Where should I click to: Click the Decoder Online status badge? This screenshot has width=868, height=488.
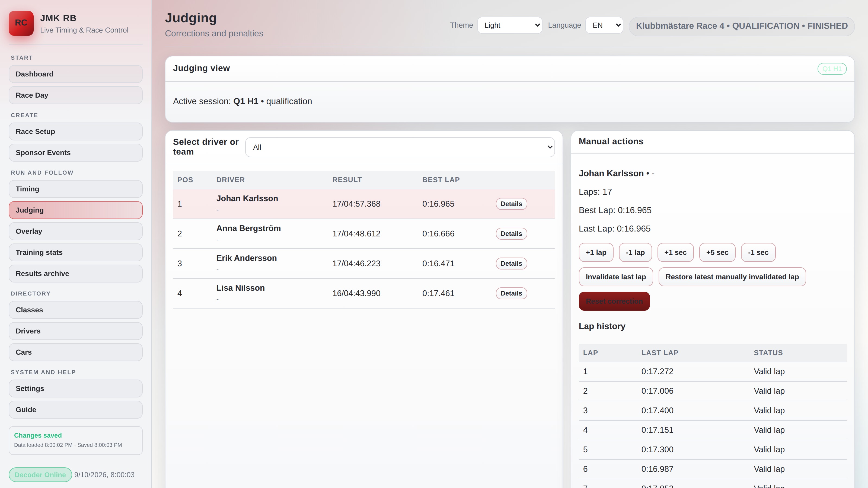(40, 474)
